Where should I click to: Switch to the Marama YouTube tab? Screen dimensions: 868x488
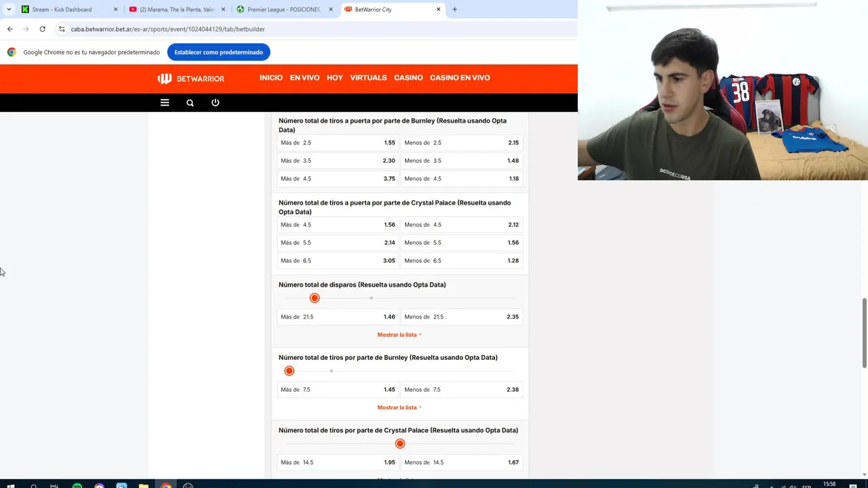(177, 9)
